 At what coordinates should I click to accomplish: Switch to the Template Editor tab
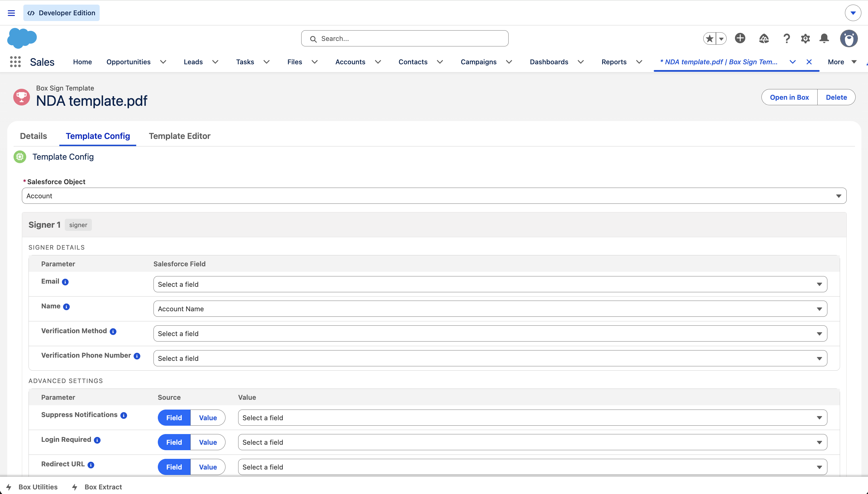pyautogui.click(x=180, y=136)
